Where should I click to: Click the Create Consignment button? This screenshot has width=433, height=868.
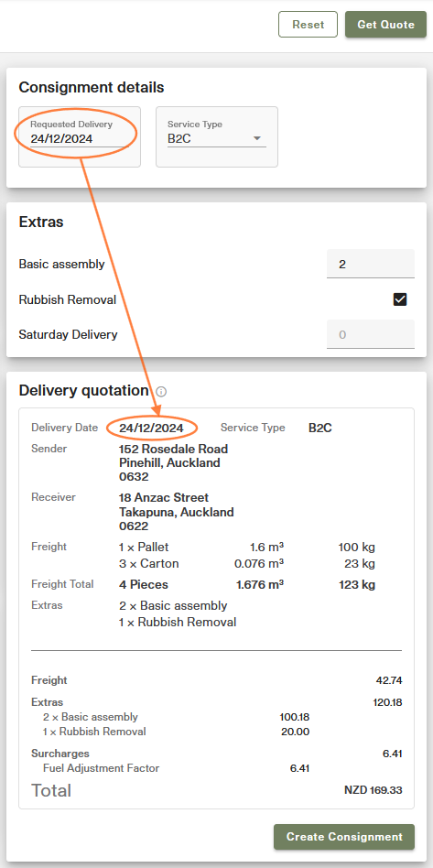(344, 837)
